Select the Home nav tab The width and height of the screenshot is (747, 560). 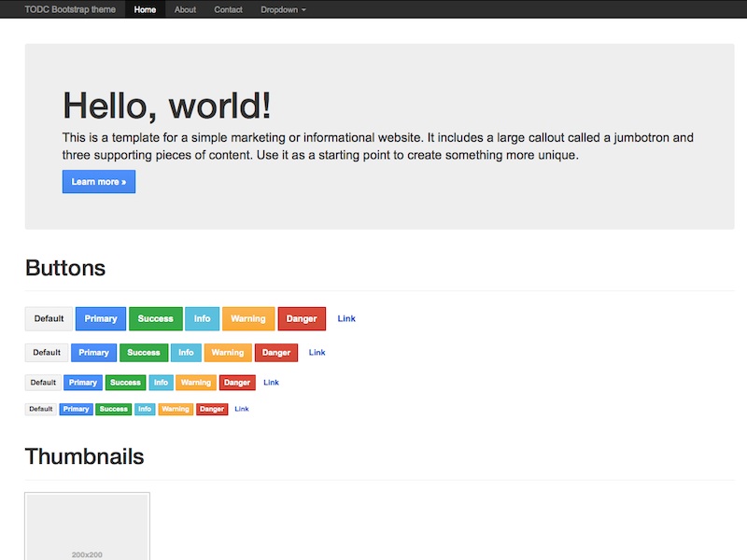tap(145, 9)
